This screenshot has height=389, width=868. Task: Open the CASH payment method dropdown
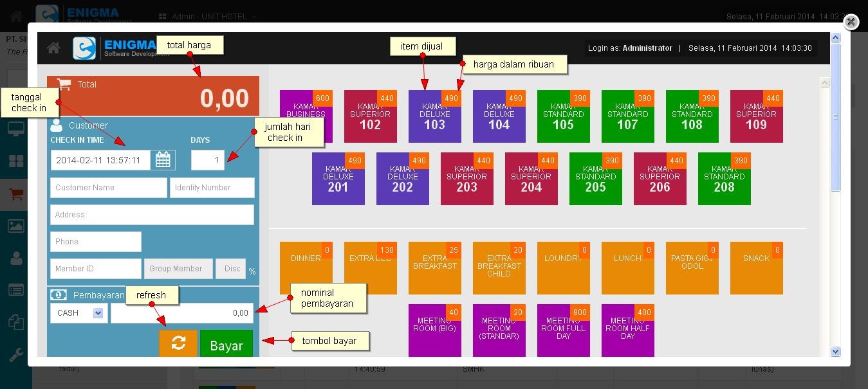[78, 313]
